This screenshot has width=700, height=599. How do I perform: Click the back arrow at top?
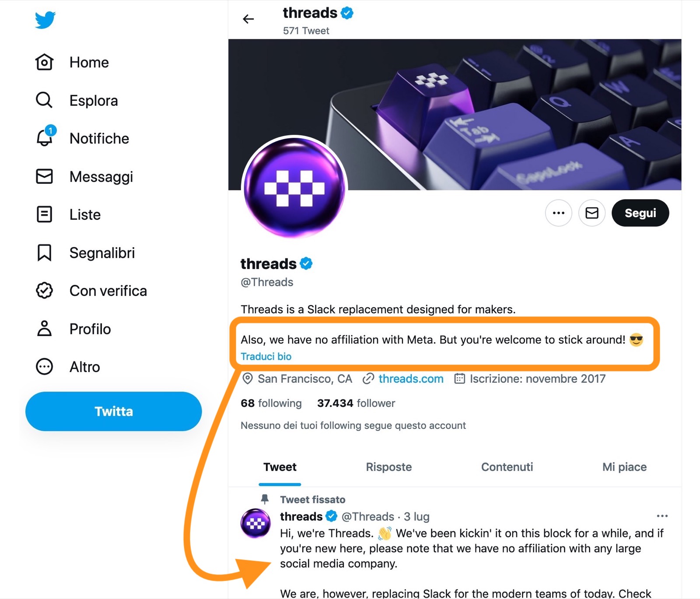(x=248, y=19)
